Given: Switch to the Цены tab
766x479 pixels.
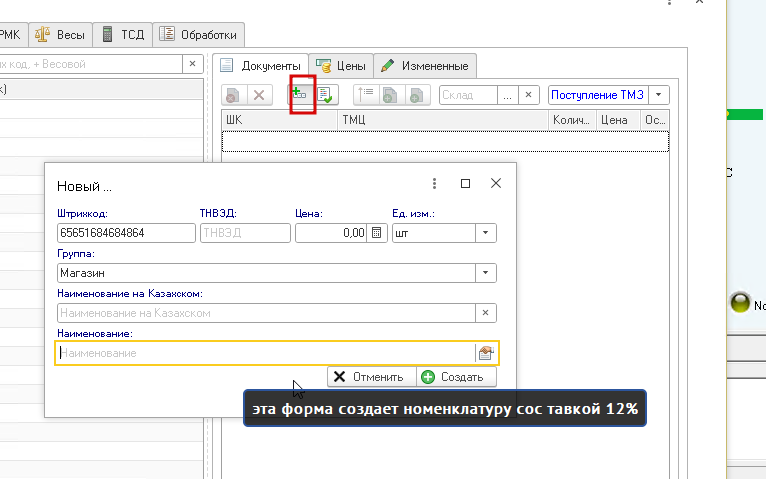Looking at the screenshot, I should pyautogui.click(x=341, y=66).
